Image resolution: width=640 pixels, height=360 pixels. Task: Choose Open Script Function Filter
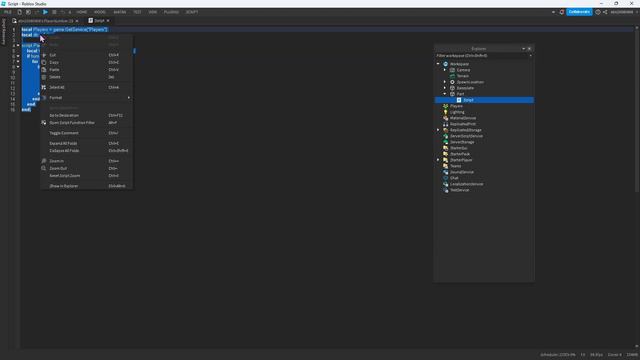(87, 123)
